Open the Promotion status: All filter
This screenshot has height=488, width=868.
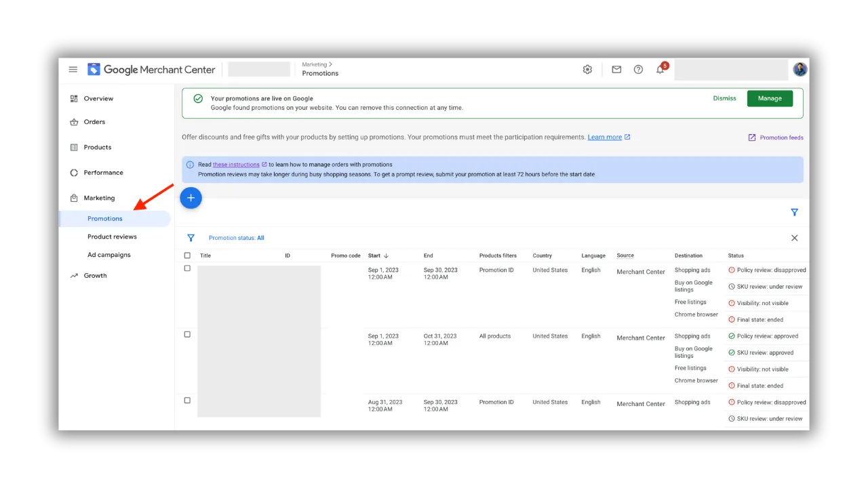(237, 238)
